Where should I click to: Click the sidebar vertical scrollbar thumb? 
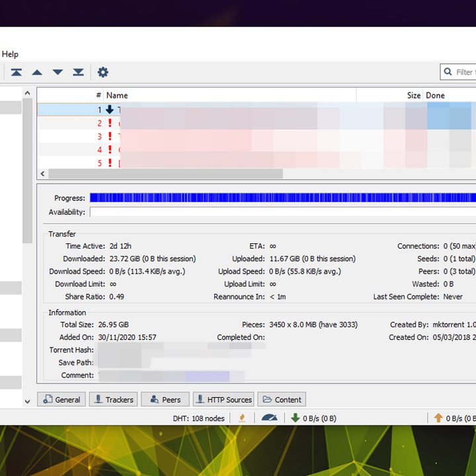(x=27, y=171)
